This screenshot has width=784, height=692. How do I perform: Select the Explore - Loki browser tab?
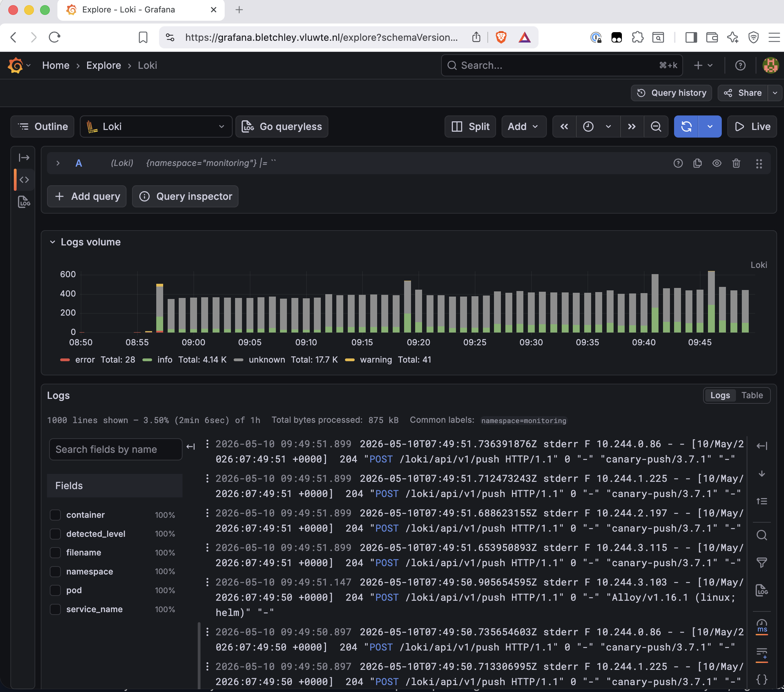pyautogui.click(x=141, y=10)
